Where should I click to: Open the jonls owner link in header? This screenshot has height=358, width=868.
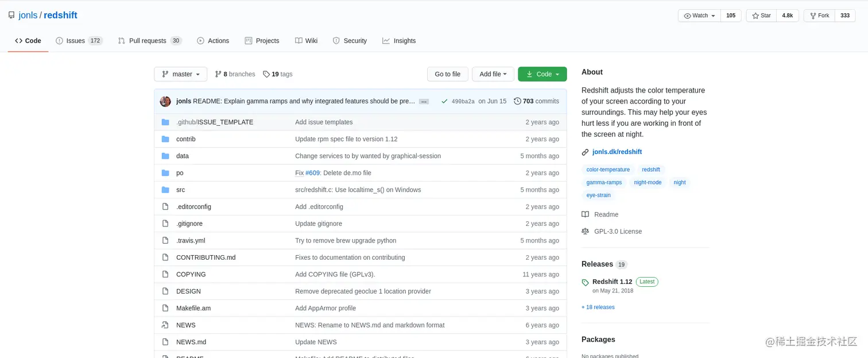click(28, 16)
